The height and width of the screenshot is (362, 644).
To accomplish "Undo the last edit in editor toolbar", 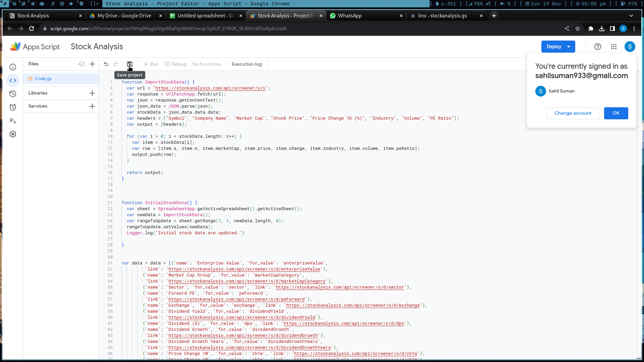I will 106,64.
